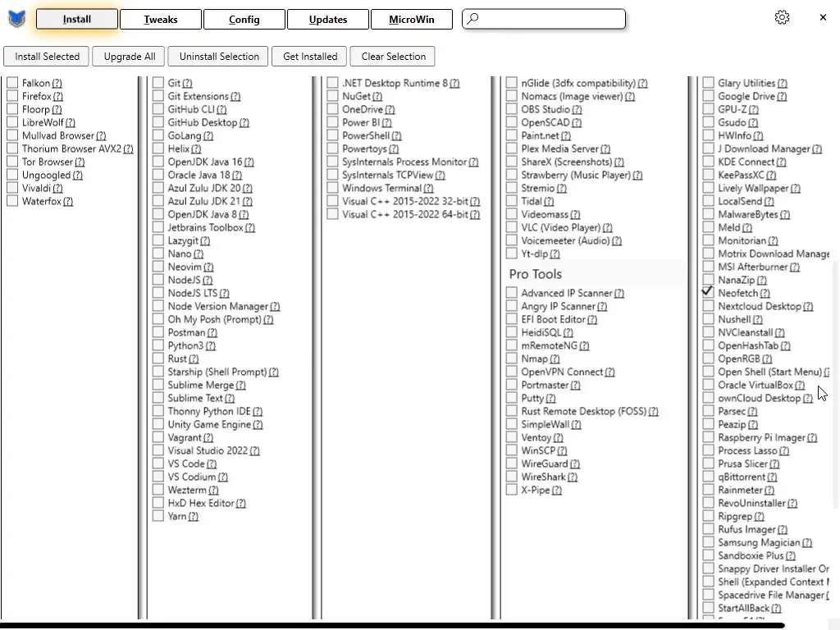This screenshot has height=630, width=840.
Task: Select the Install tab
Action: (77, 20)
